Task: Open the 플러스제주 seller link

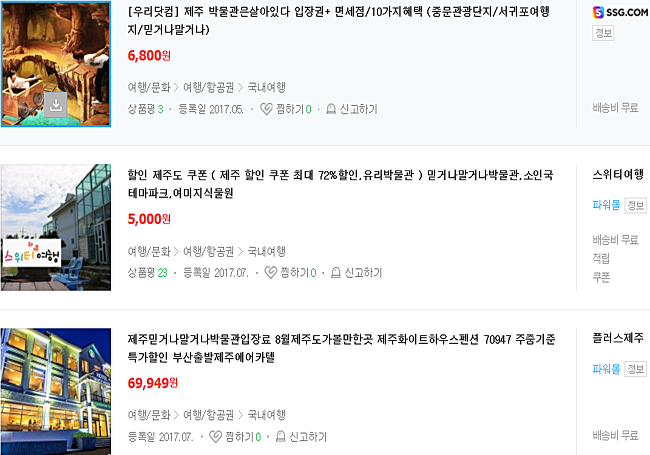Action: click(x=618, y=338)
